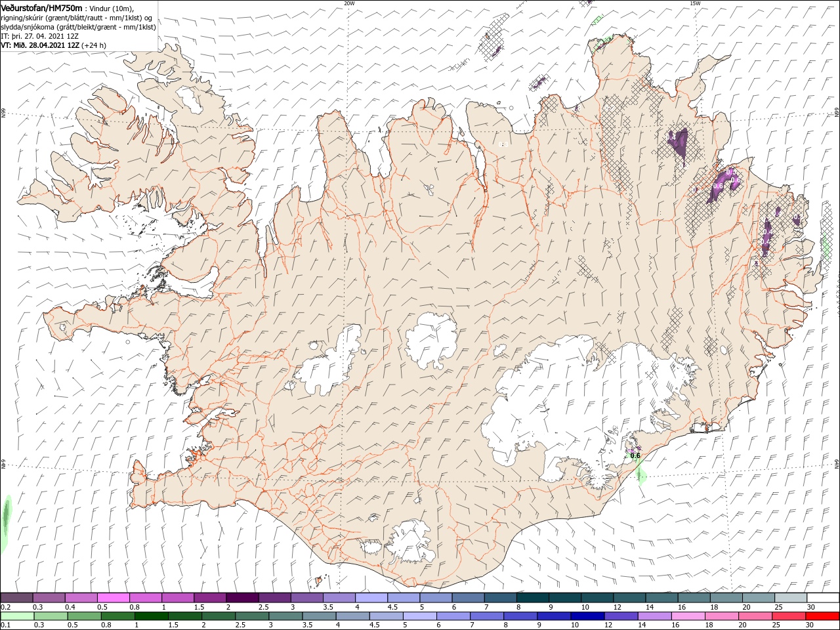
Task: Pick the 0.5 medium green rain scale swatch
Action: pos(85,616)
